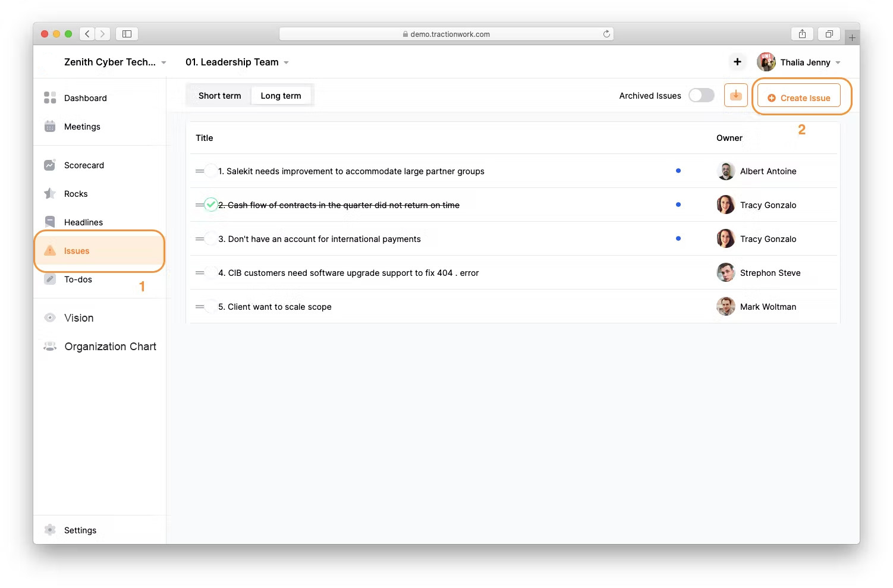Click the drag handle for the CIB customers issue
The height and width of the screenshot is (588, 893).
200,273
